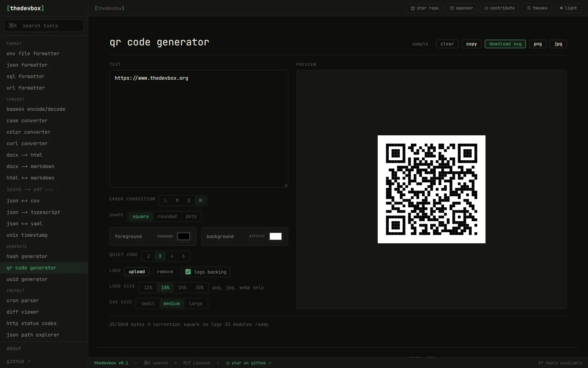Open url formatter tool

pos(44,88)
